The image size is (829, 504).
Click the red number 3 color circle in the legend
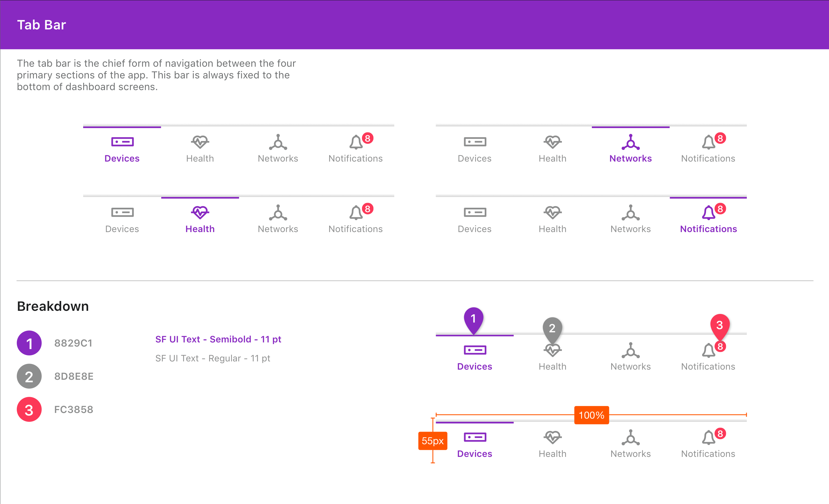click(x=29, y=409)
